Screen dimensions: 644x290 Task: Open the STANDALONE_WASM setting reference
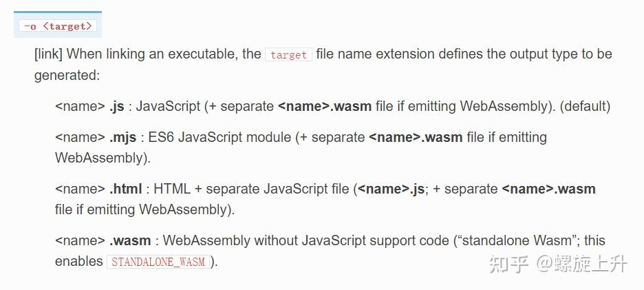point(158,262)
